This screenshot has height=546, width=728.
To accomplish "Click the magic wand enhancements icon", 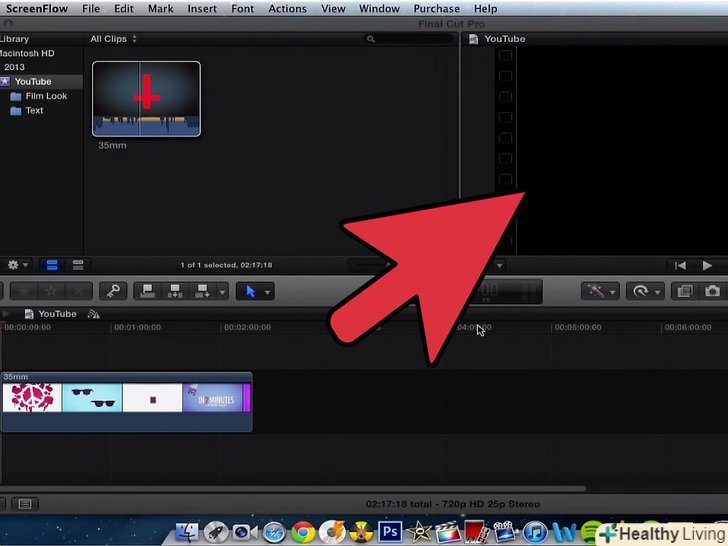I will (x=595, y=291).
